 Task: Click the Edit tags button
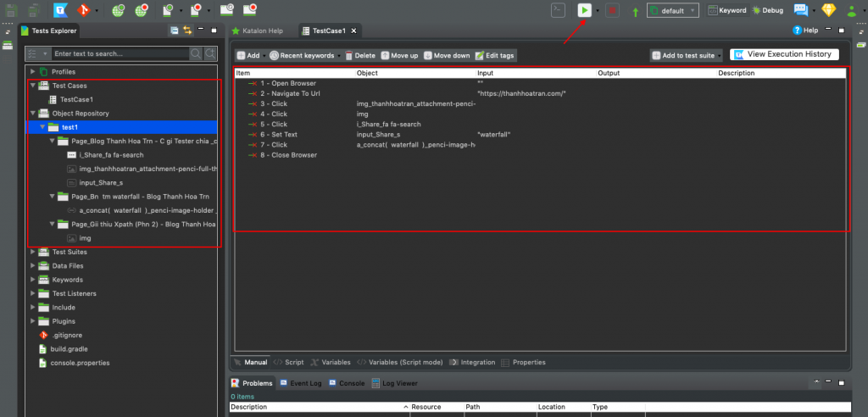point(495,55)
